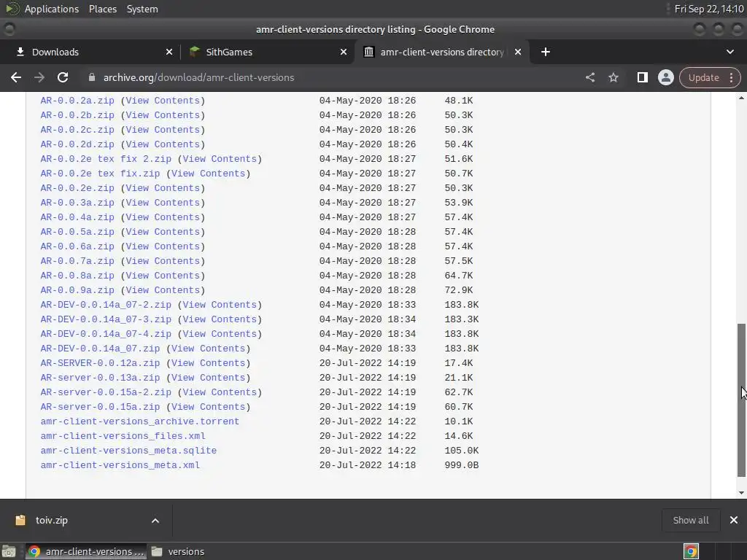View Contents of AR-0.0.4a.zip
The width and height of the screenshot is (747, 560).
pyautogui.click(x=163, y=217)
